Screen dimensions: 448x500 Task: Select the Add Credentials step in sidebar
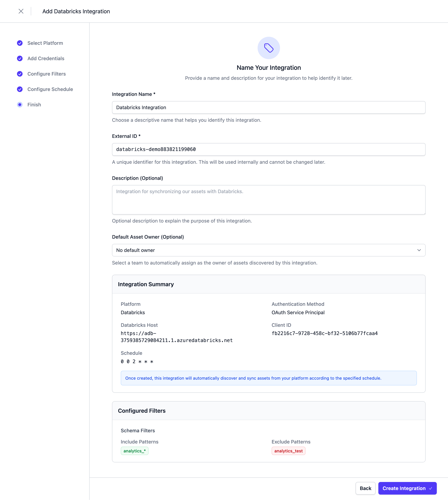click(x=46, y=59)
